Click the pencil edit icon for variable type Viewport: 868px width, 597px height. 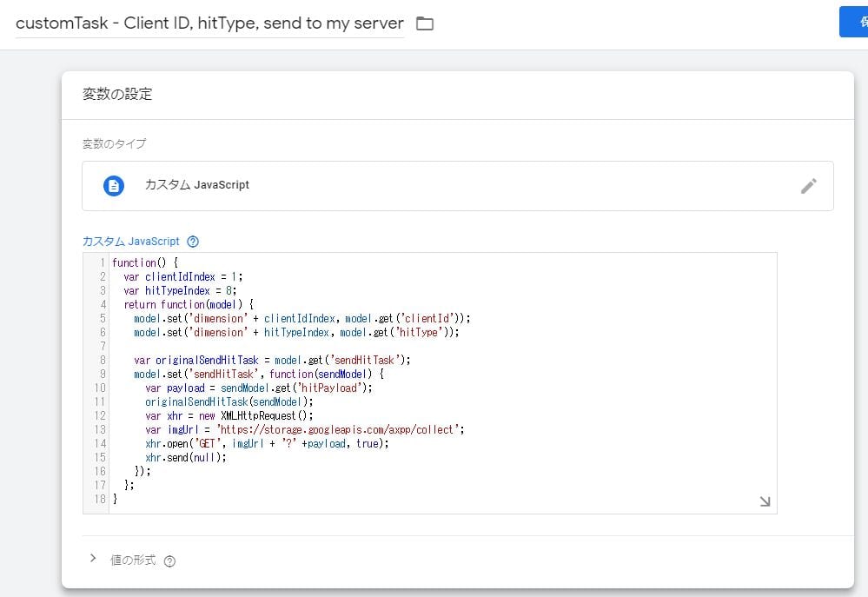(x=808, y=186)
